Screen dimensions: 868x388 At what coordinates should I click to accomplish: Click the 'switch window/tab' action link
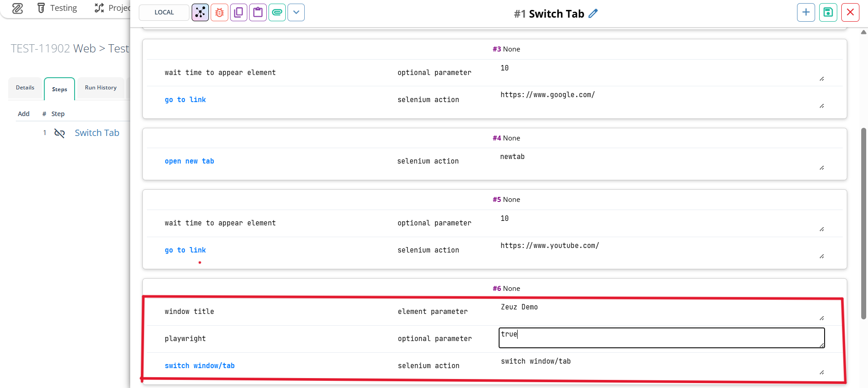coord(199,366)
